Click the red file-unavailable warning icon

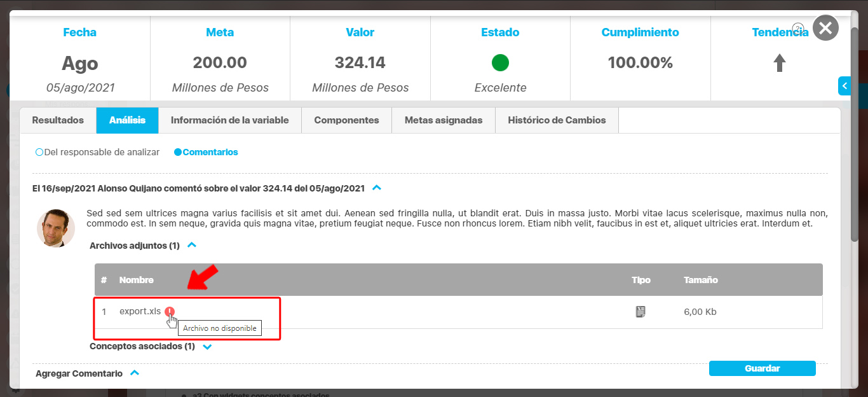[170, 312]
